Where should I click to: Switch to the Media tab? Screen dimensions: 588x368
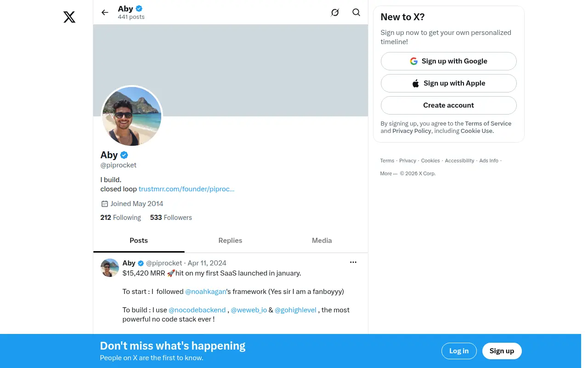coord(322,241)
